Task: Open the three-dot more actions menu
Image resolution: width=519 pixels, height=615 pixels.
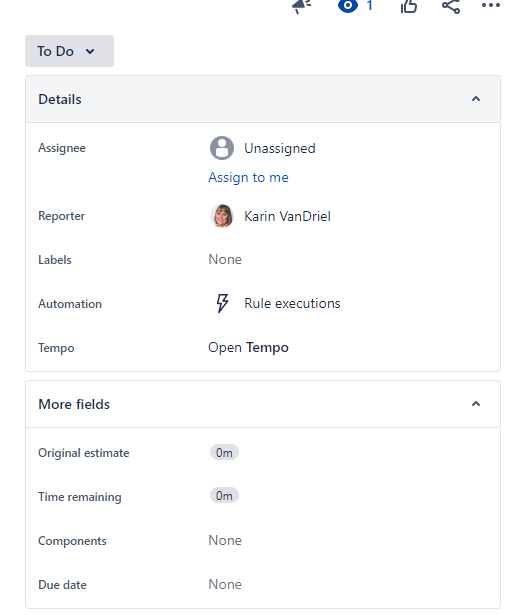Action: point(491,5)
